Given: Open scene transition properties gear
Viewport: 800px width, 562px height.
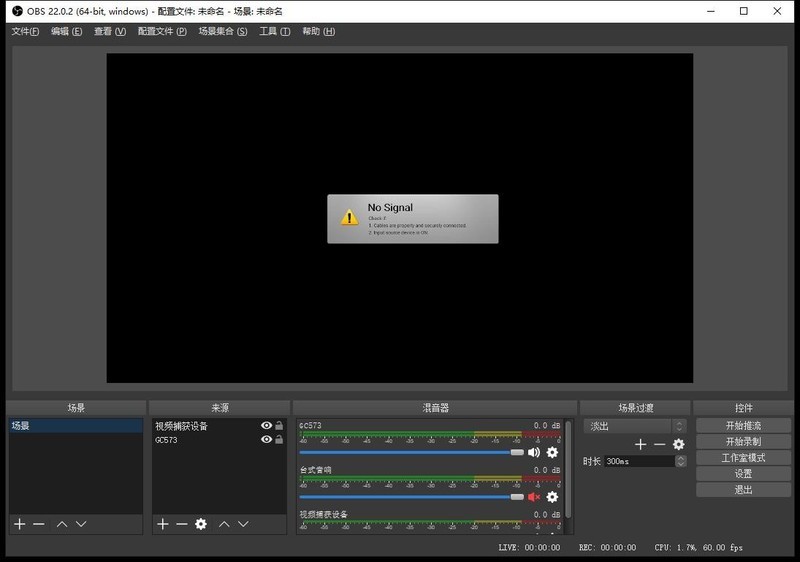Looking at the screenshot, I should pyautogui.click(x=679, y=444).
